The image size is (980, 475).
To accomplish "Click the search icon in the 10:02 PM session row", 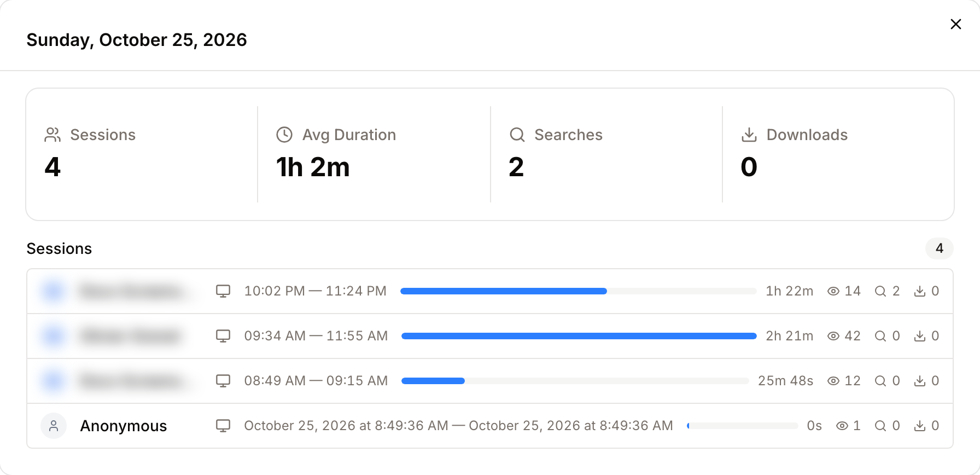I will tap(880, 291).
